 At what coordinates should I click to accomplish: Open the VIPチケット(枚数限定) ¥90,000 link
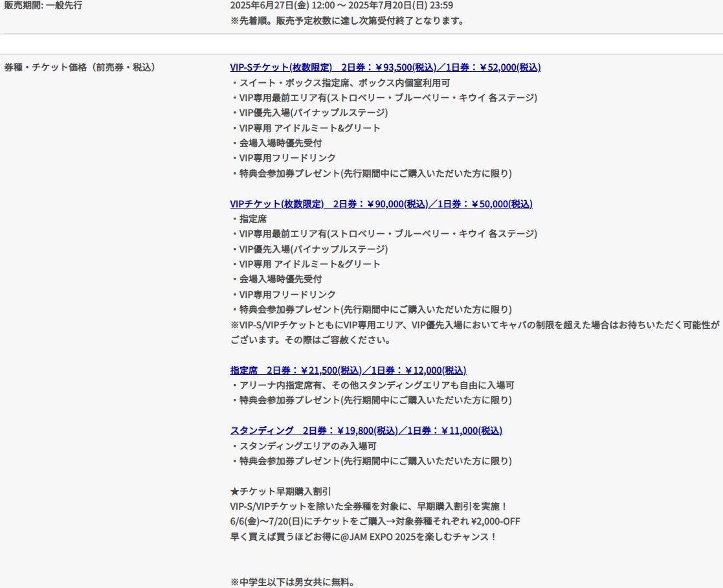click(381, 204)
